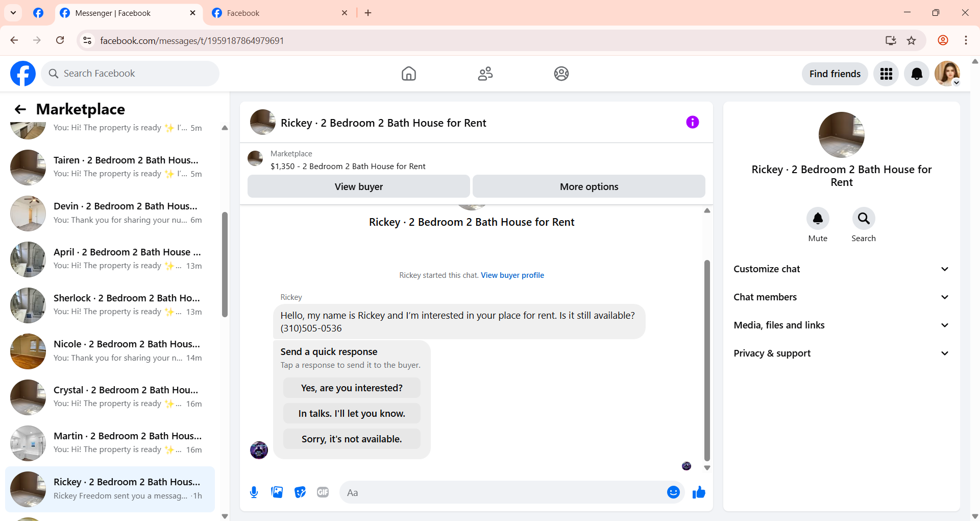Send a thumbs-up like
980x521 pixels.
coord(699,492)
